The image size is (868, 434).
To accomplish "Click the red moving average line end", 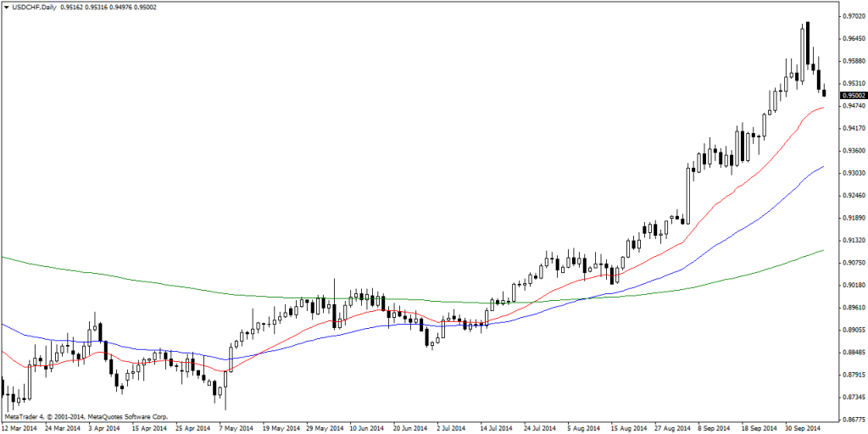I will [821, 108].
